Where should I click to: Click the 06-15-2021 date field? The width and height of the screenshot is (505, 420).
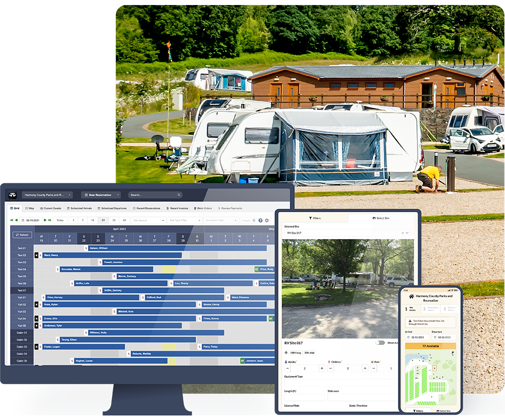tap(31, 220)
